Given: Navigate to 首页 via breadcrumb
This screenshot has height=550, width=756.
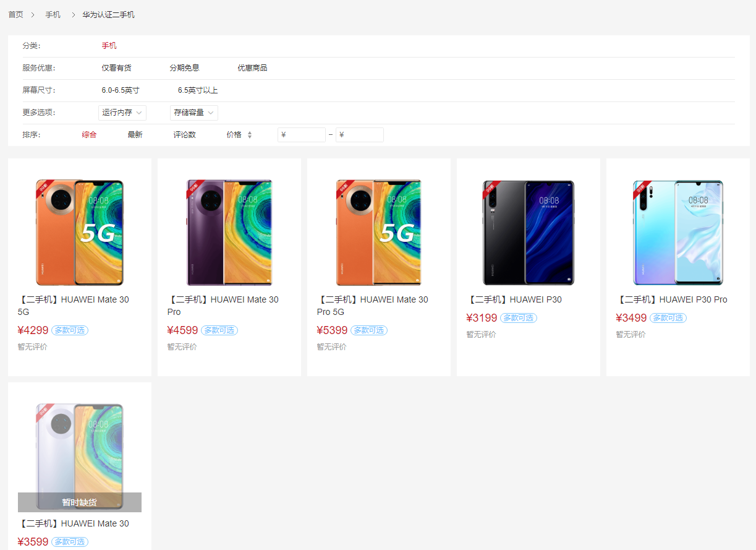Looking at the screenshot, I should click(x=16, y=14).
